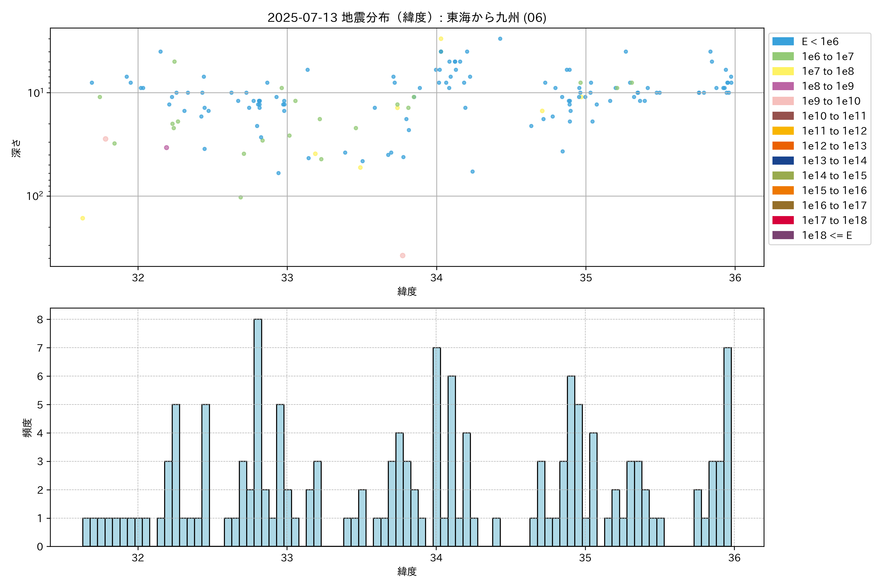Click the 頻度 y-axis label on histogram
Viewport: 882px width, 588px height.
pos(27,428)
